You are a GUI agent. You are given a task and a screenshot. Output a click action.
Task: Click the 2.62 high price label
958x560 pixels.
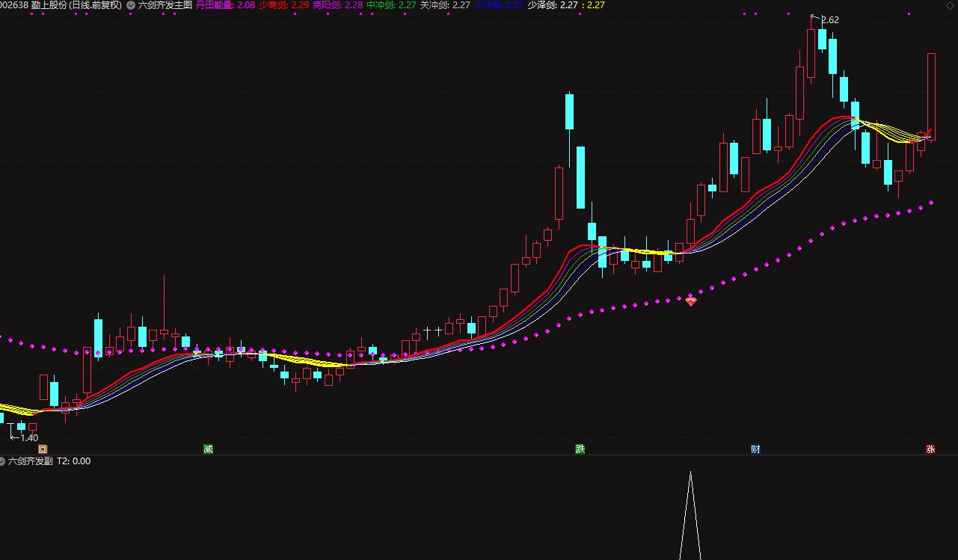830,20
